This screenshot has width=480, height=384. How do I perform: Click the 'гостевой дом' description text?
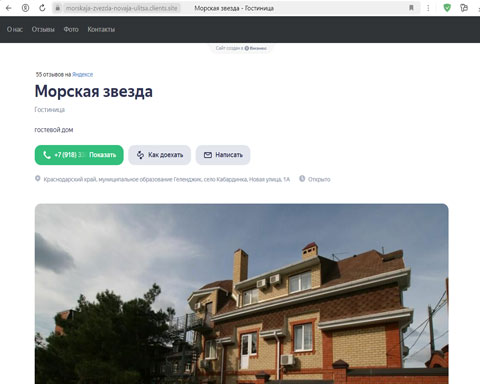click(x=54, y=130)
